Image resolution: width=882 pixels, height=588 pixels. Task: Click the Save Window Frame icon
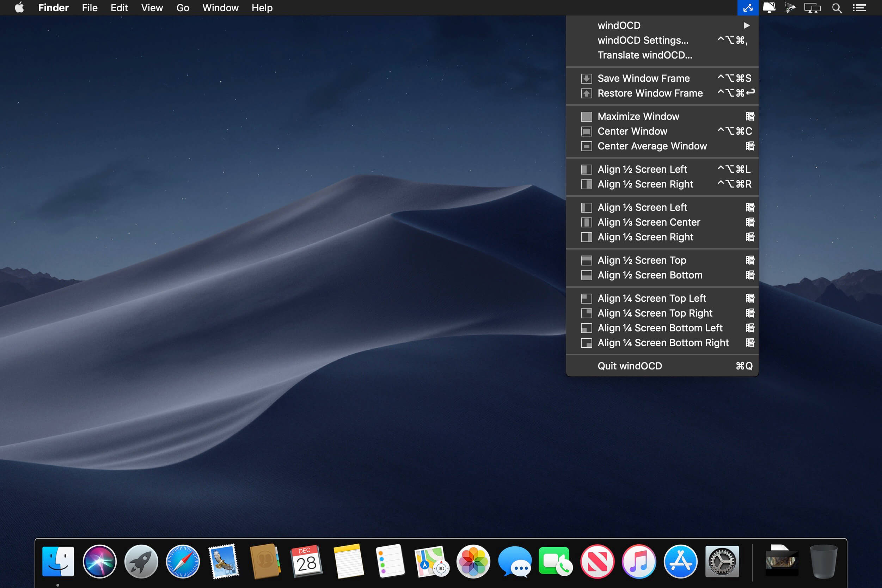click(586, 78)
